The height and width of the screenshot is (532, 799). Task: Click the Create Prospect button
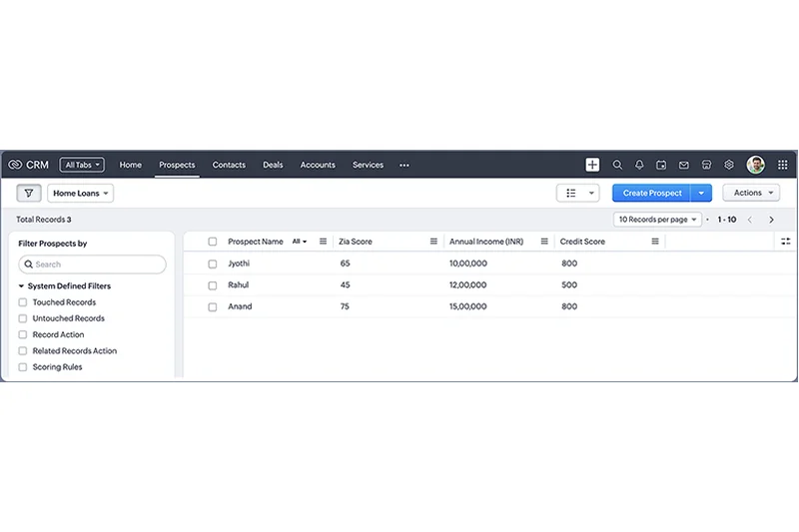click(x=652, y=193)
